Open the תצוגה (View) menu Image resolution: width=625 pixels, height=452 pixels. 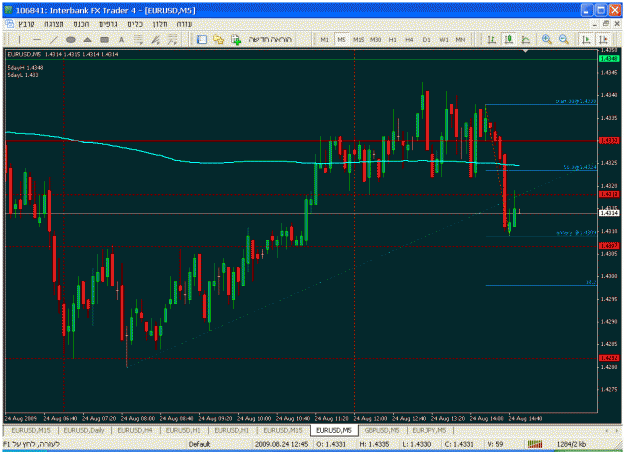point(54,24)
